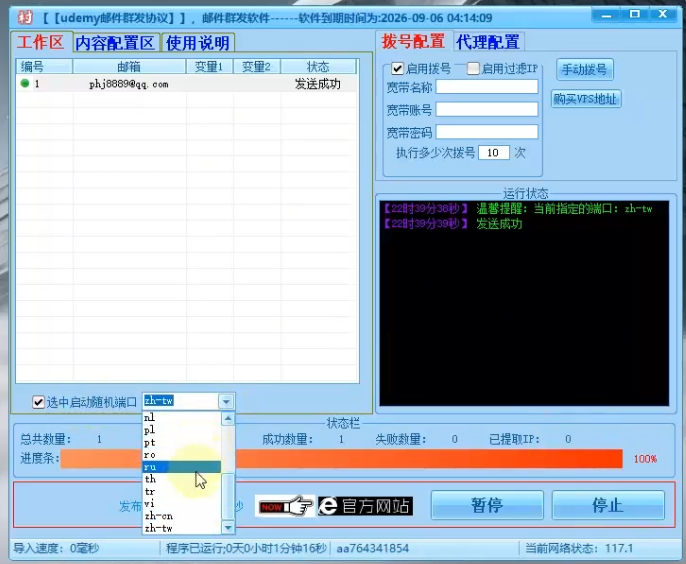Image resolution: width=686 pixels, height=564 pixels.
Task: Select ro in the dropdown list
Action: pyautogui.click(x=182, y=455)
